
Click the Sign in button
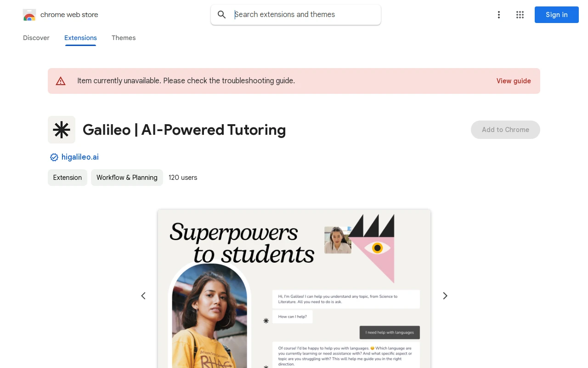557,15
